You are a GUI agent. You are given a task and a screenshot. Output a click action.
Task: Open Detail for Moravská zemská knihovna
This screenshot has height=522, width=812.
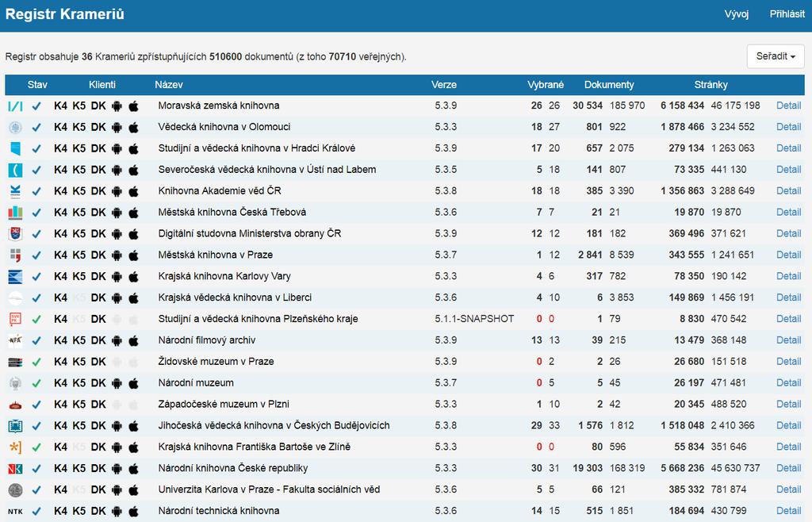(789, 106)
